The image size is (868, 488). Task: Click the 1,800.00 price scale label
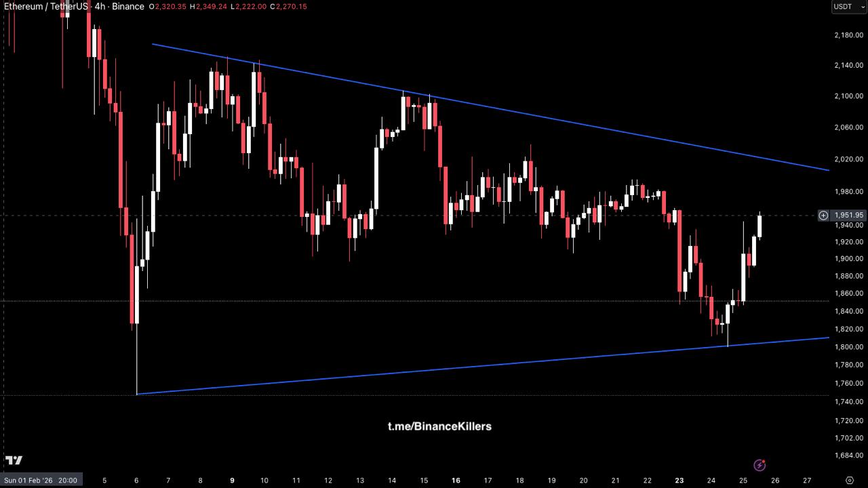tap(848, 347)
